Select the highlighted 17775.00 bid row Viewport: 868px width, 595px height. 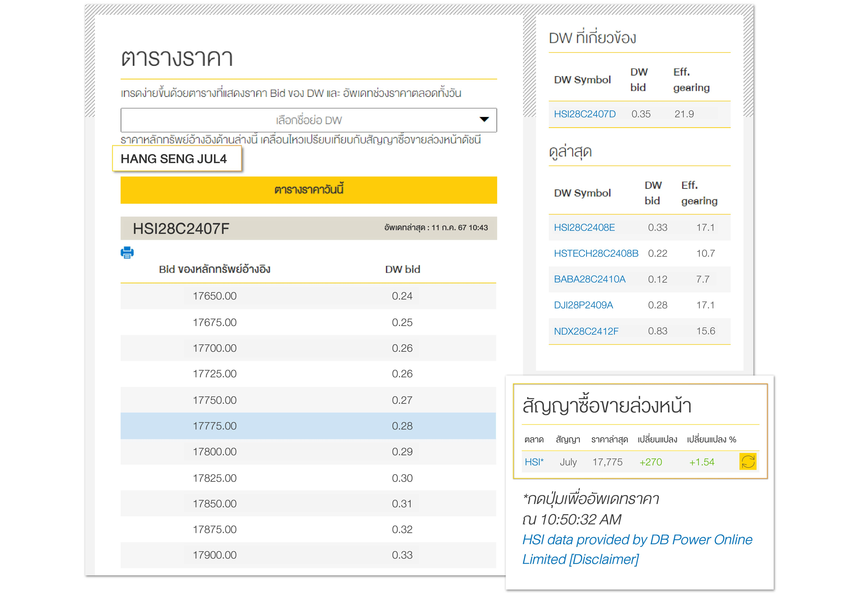pyautogui.click(x=308, y=426)
